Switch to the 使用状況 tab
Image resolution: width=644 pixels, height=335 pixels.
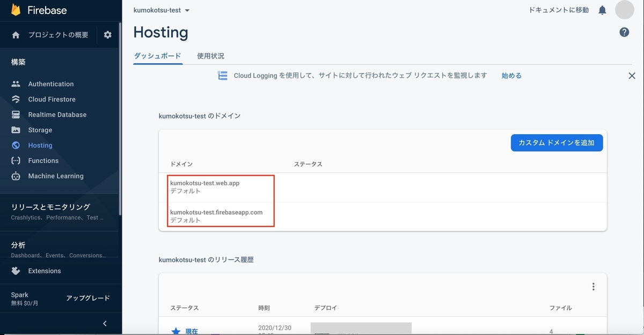[210, 56]
